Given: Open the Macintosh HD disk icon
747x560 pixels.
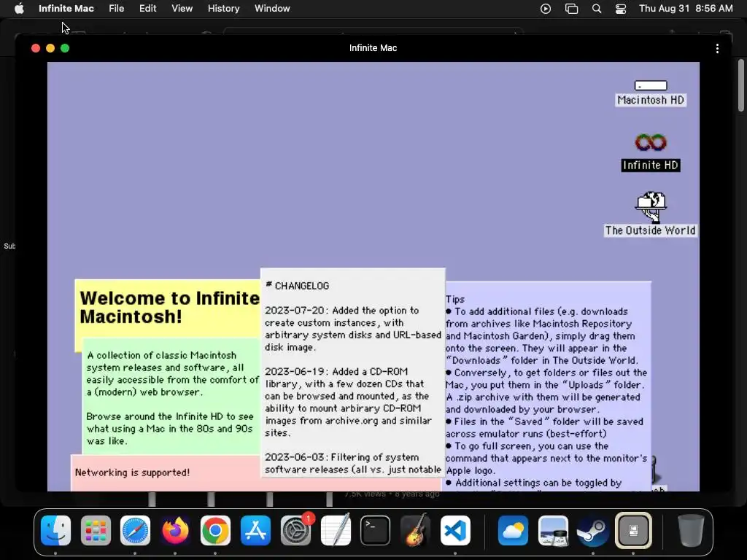Looking at the screenshot, I should coord(650,93).
